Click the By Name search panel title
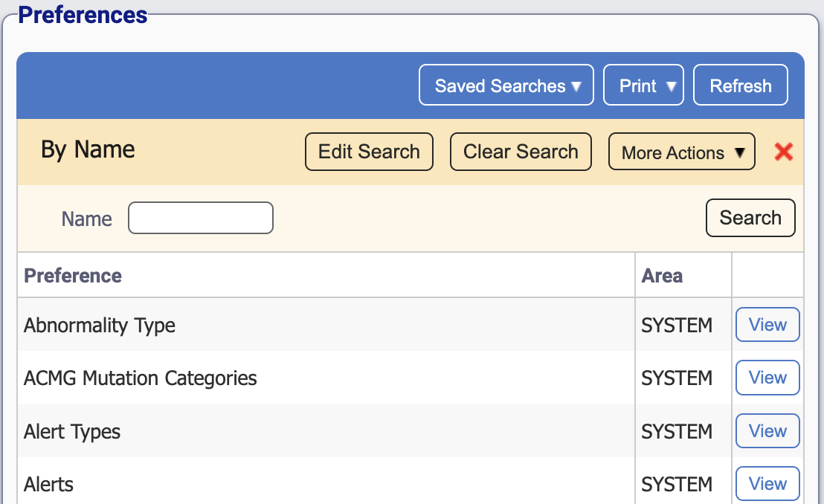The width and height of the screenshot is (824, 504). click(88, 150)
